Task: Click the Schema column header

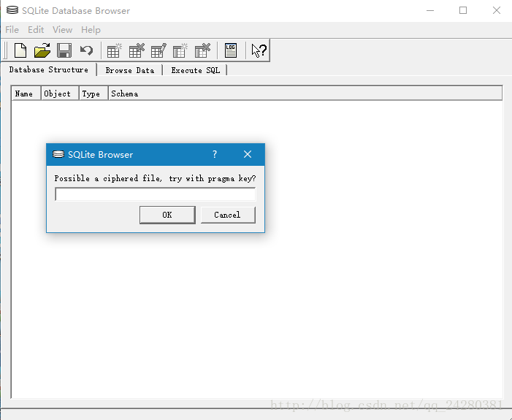Action: [x=305, y=93]
